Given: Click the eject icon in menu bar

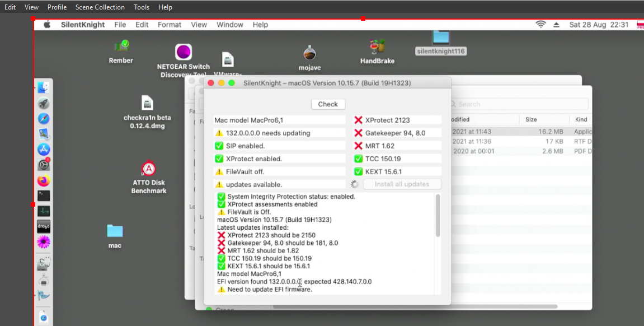Looking at the screenshot, I should (x=556, y=25).
